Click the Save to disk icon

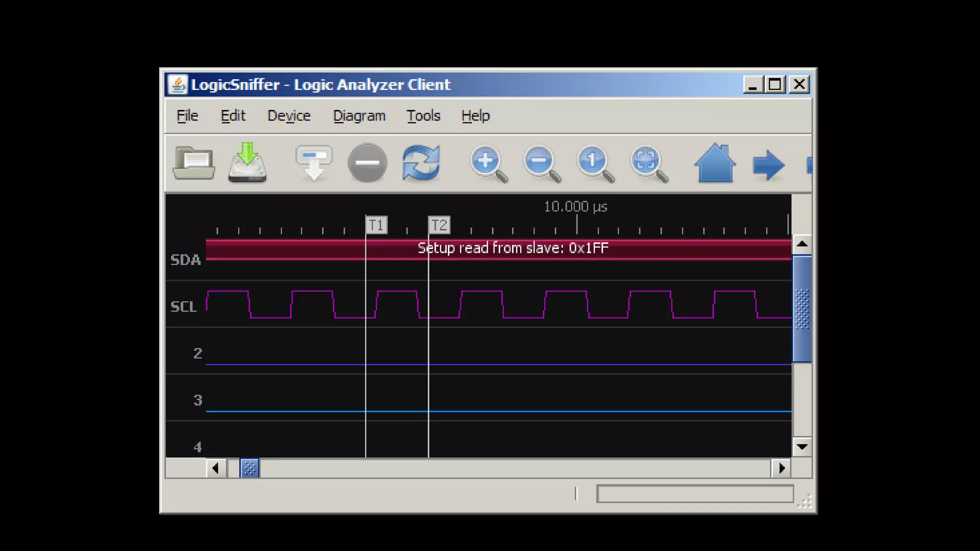pyautogui.click(x=247, y=164)
